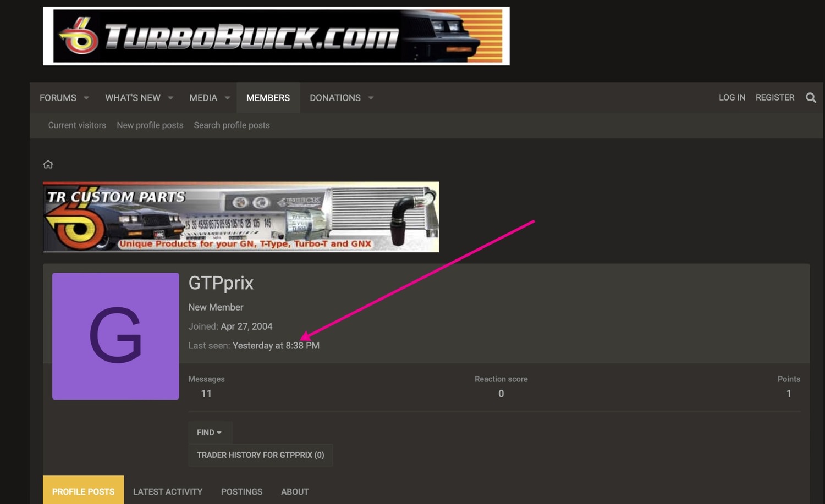Open the TurboBuick.com logo banner
Viewport: 825px width, 504px height.
[x=276, y=36]
